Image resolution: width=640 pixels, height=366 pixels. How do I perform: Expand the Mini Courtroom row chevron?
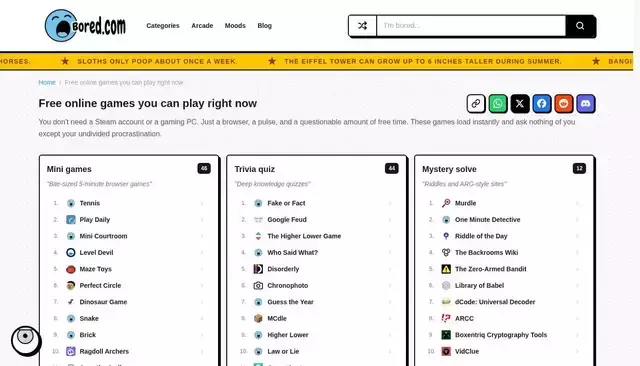pyautogui.click(x=202, y=236)
